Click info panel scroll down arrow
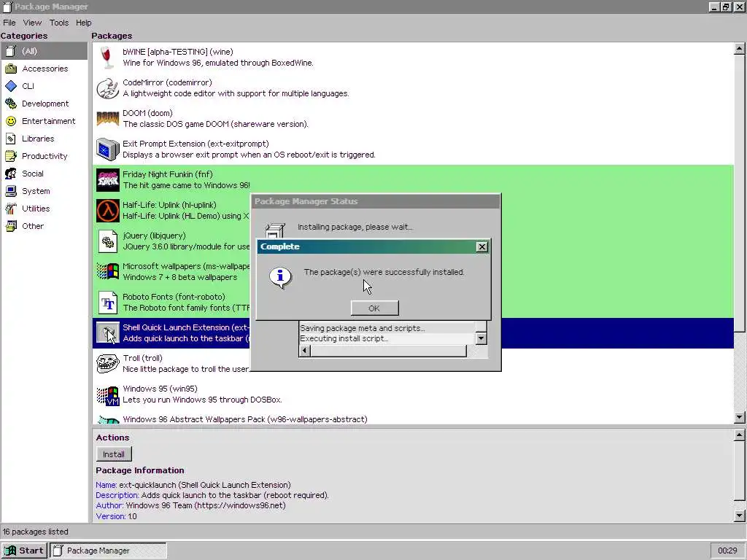 pos(740,516)
